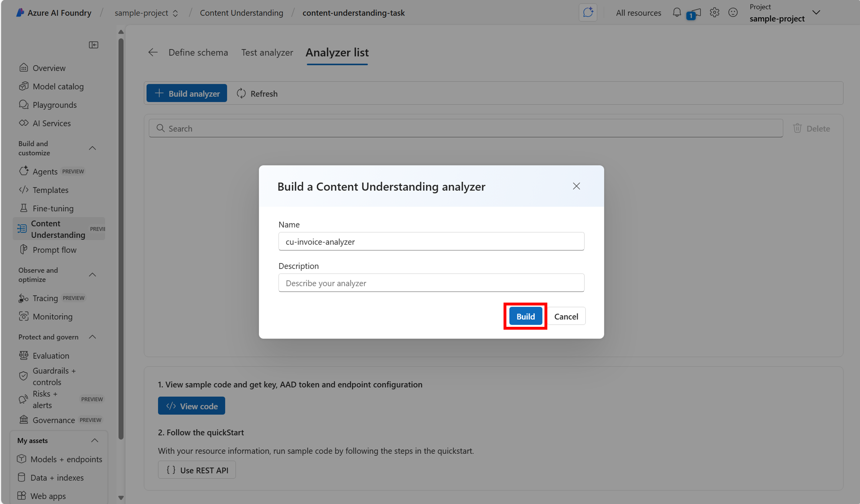Switch to the Define schema tab
860x504 pixels.
click(x=198, y=52)
